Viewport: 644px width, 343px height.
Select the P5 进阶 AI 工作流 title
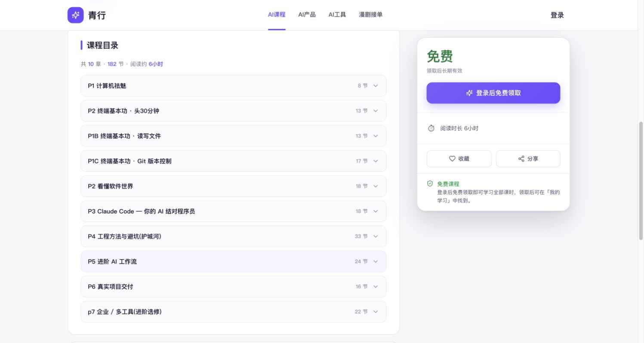pos(112,261)
